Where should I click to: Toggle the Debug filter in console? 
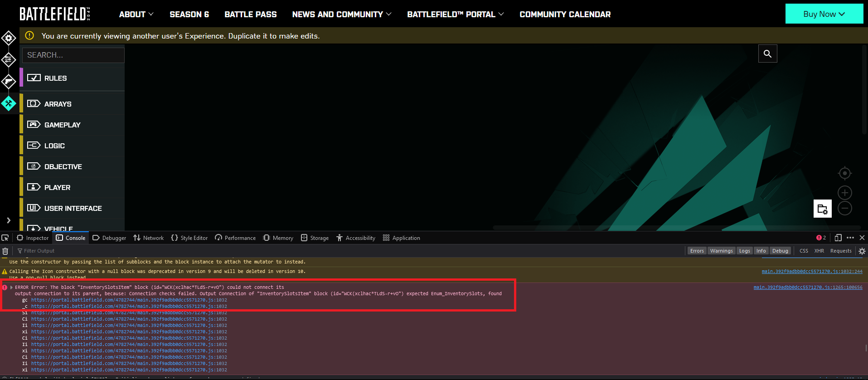tap(780, 251)
